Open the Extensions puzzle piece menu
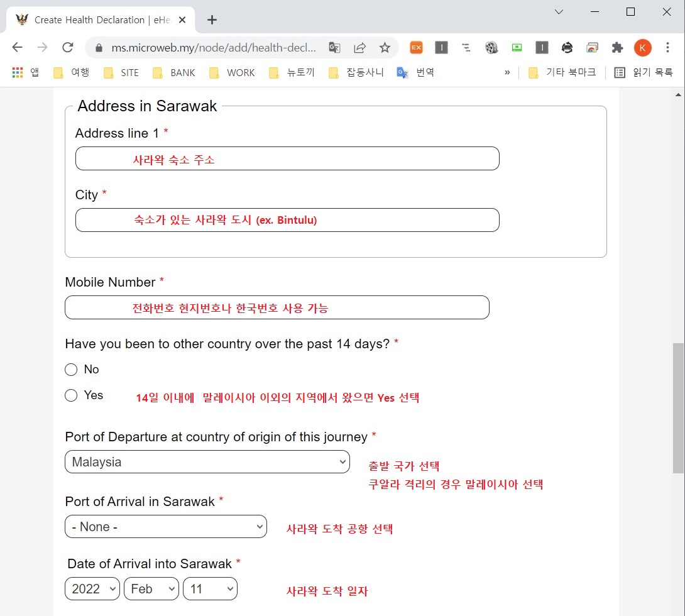This screenshot has height=616, width=685. [x=617, y=47]
